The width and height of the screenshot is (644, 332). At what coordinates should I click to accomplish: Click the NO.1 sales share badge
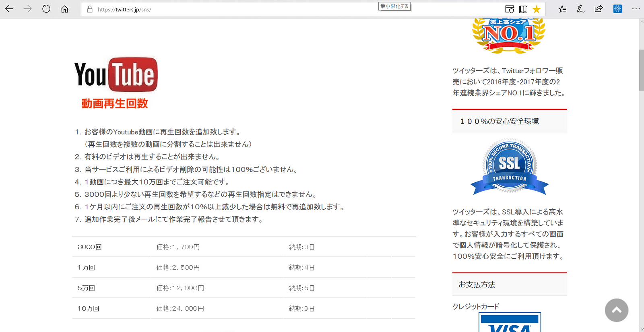(509, 35)
